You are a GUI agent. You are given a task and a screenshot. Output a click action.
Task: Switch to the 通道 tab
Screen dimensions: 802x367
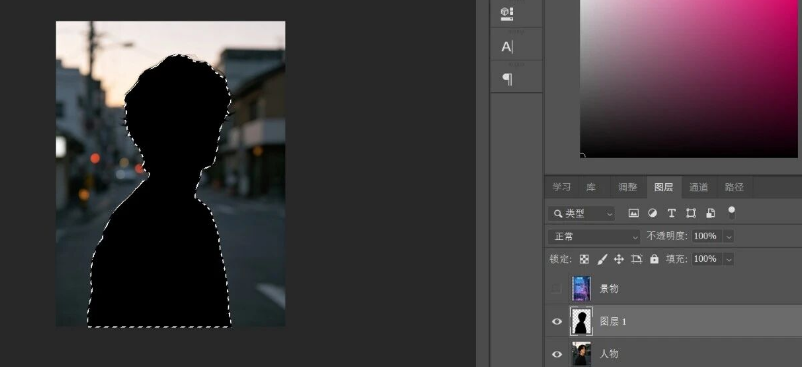pyautogui.click(x=698, y=187)
